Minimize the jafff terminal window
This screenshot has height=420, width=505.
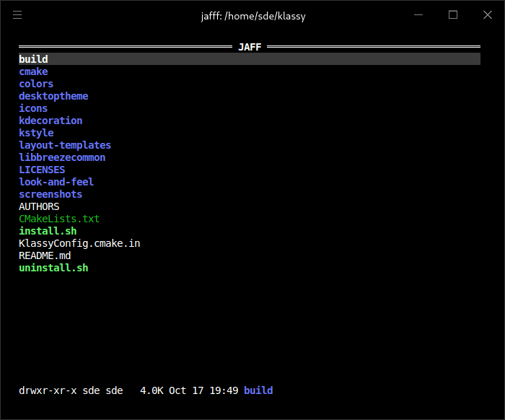click(x=420, y=15)
